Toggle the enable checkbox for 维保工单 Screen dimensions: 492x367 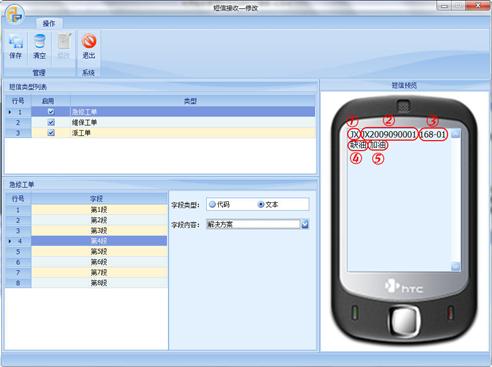coord(51,122)
